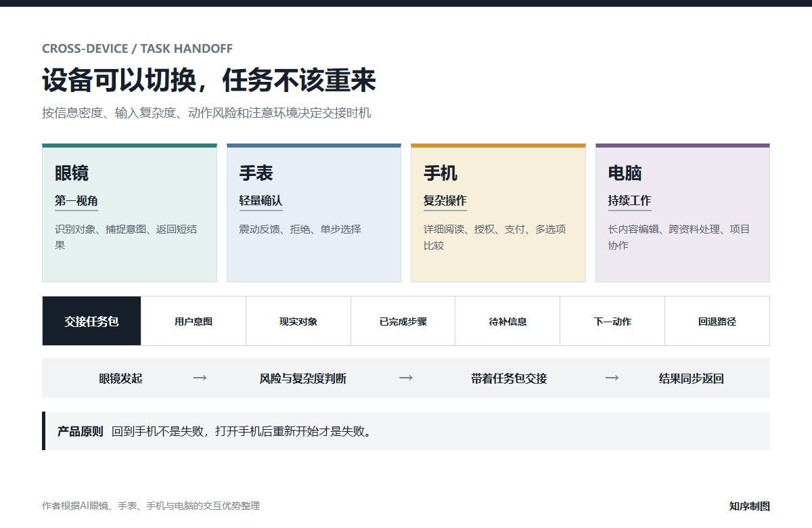Select the 回退路径 cell
This screenshot has width=812, height=528.
coord(717,321)
